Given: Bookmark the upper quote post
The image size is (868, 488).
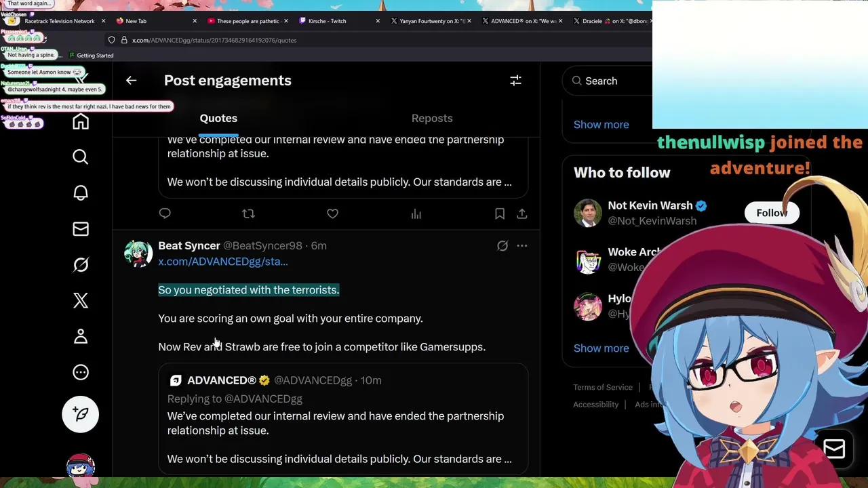Looking at the screenshot, I should 500,213.
